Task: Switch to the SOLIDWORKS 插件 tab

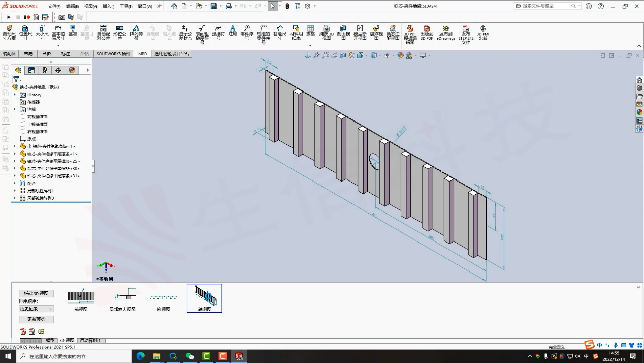Action: 114,54
